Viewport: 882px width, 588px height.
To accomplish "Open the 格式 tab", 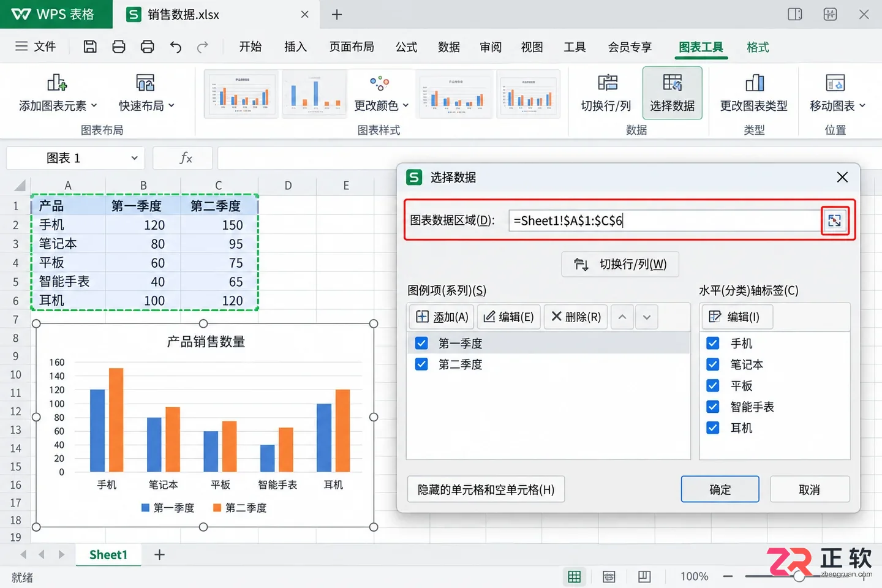I will click(x=758, y=47).
